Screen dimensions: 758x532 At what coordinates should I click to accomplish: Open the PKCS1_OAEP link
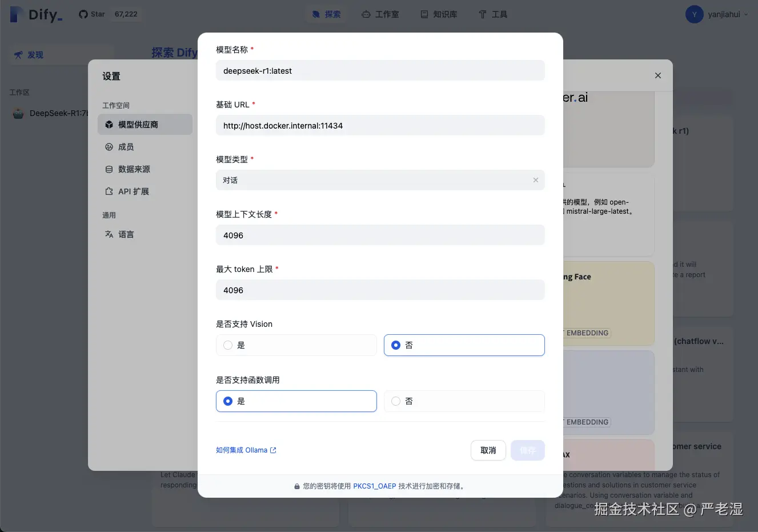pos(375,486)
